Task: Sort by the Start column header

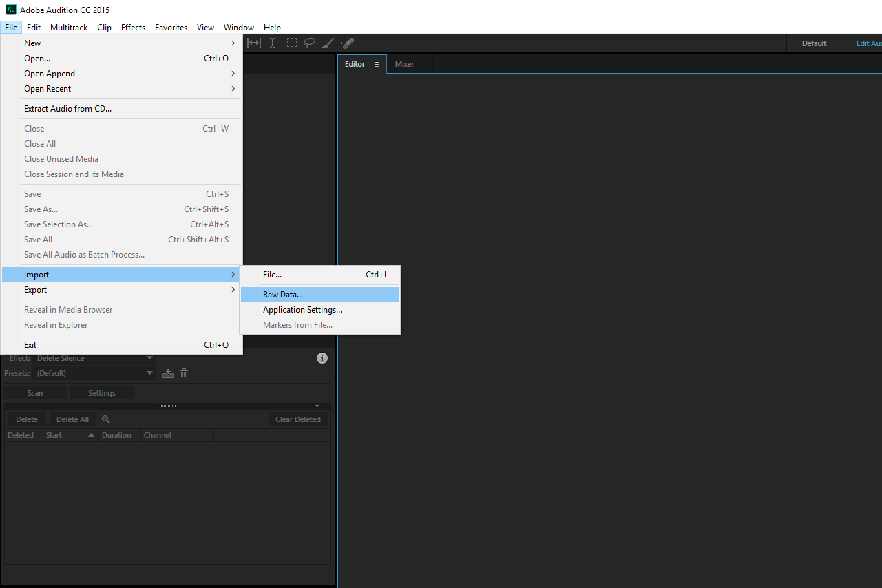Action: [x=70, y=435]
